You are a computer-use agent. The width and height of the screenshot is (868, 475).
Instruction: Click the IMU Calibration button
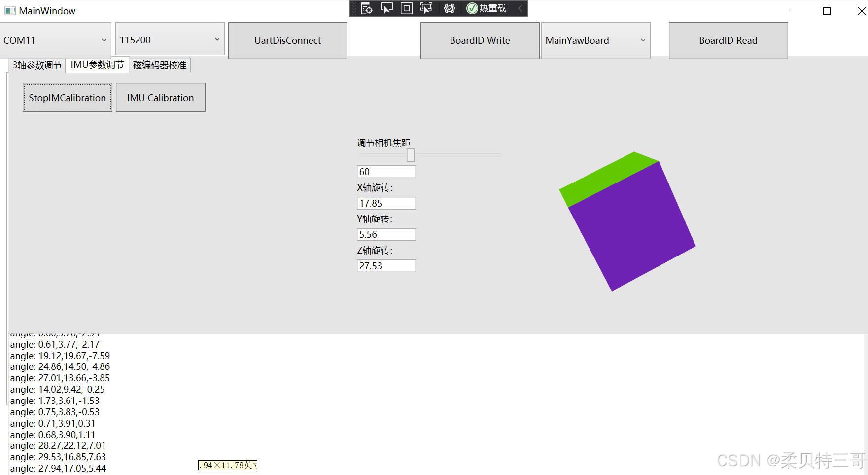click(x=161, y=98)
